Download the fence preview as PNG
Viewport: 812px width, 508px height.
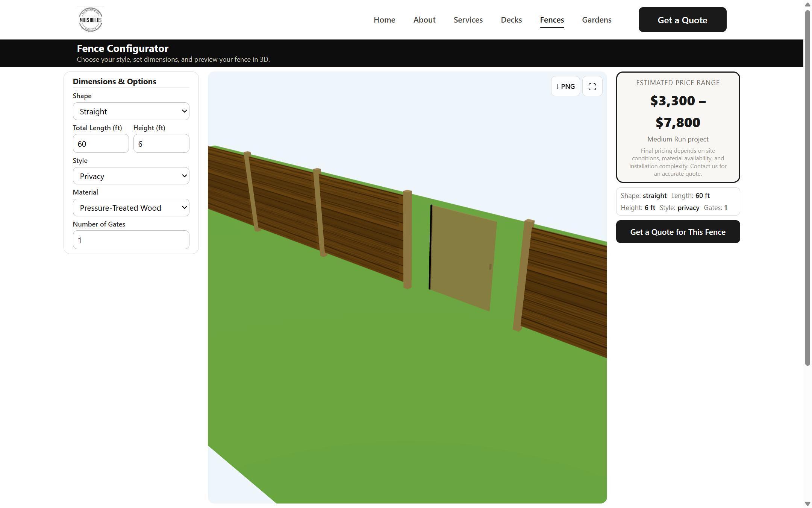[565, 87]
